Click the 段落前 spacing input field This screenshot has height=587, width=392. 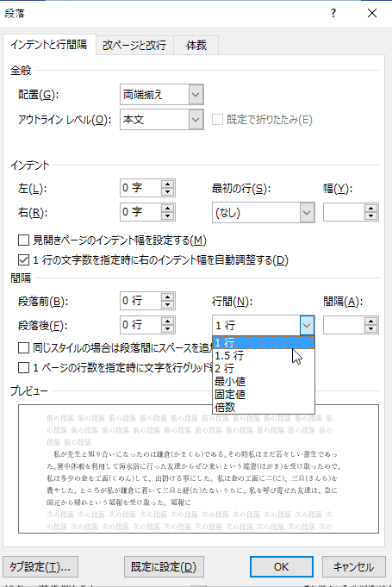[140, 301]
